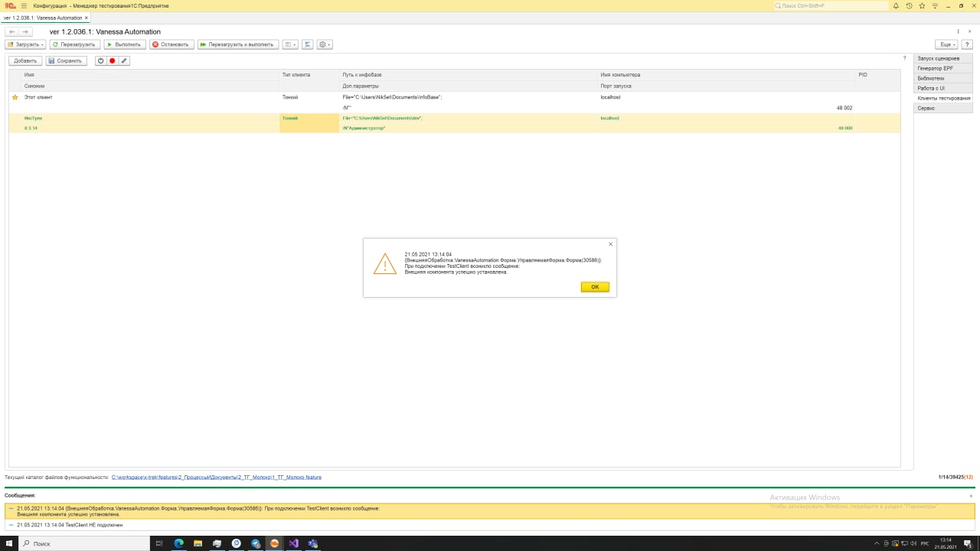980x551 pixels.
Task: Click the Сохранить button
Action: click(66, 60)
